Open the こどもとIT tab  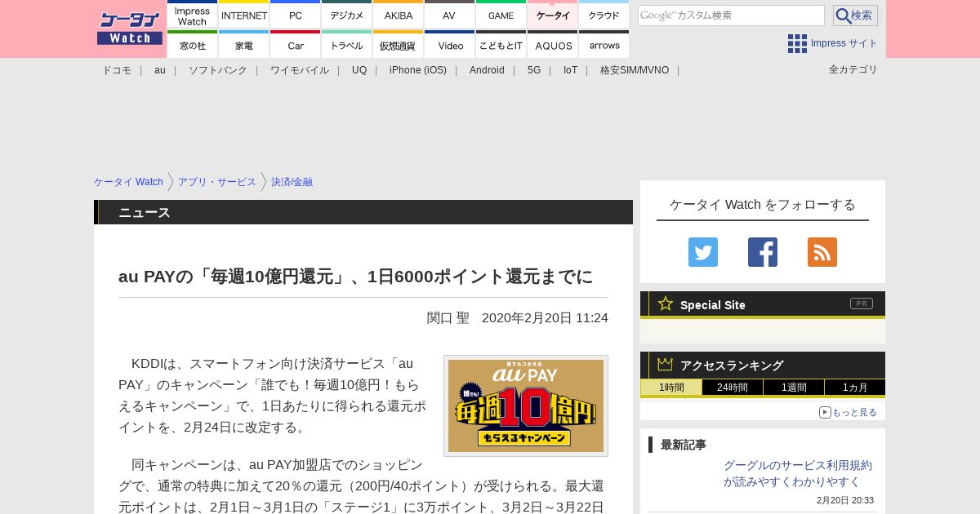point(501,44)
